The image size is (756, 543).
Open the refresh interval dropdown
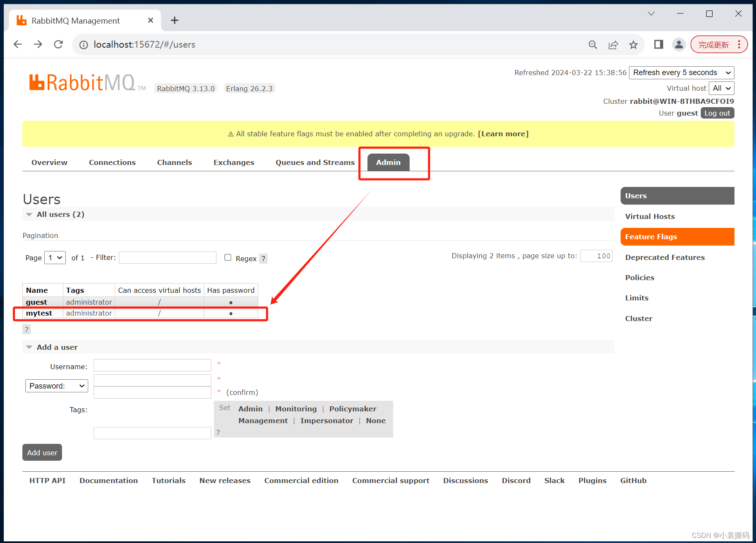click(681, 73)
